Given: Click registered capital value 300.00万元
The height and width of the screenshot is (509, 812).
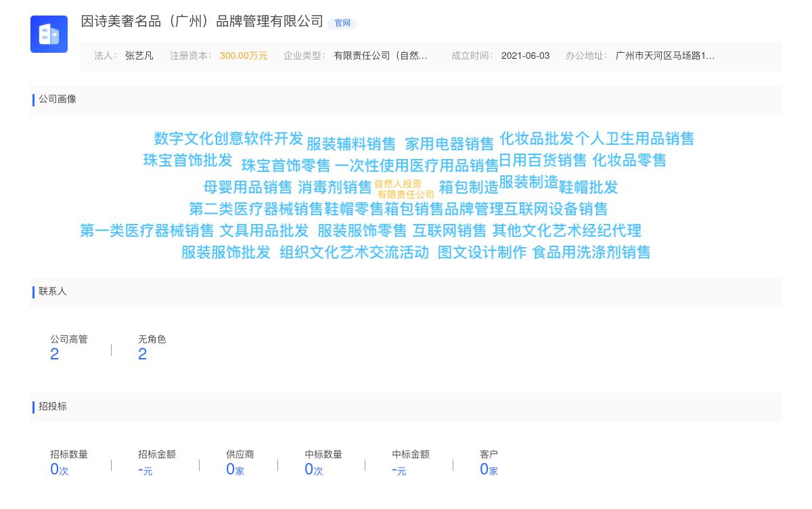Looking at the screenshot, I should coord(244,56).
